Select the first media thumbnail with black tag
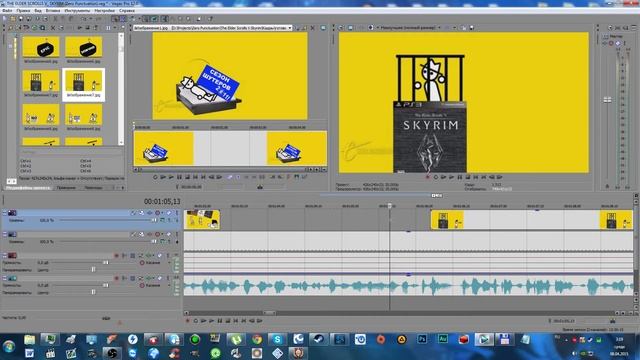The width and height of the screenshot is (640, 360). point(41,49)
